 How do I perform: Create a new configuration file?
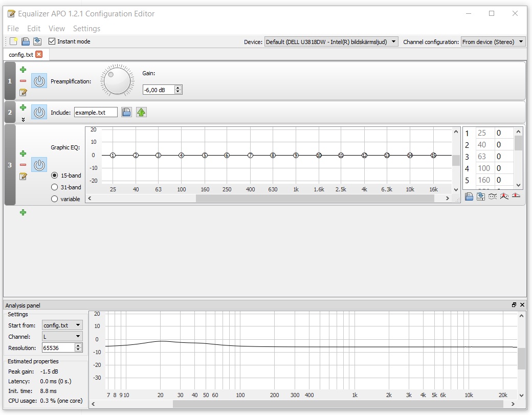[x=14, y=41]
